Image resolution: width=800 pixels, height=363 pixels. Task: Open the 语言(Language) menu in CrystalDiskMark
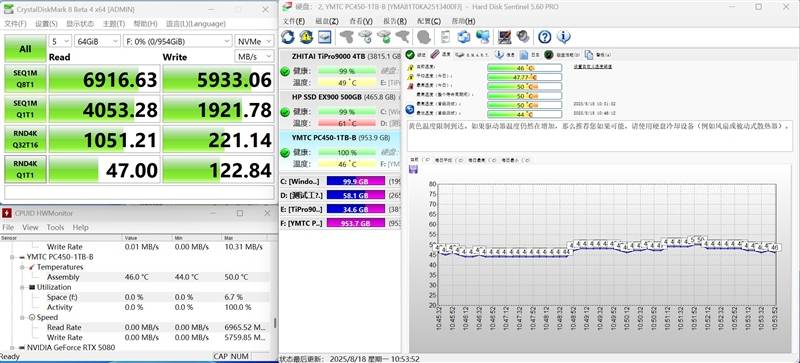195,24
